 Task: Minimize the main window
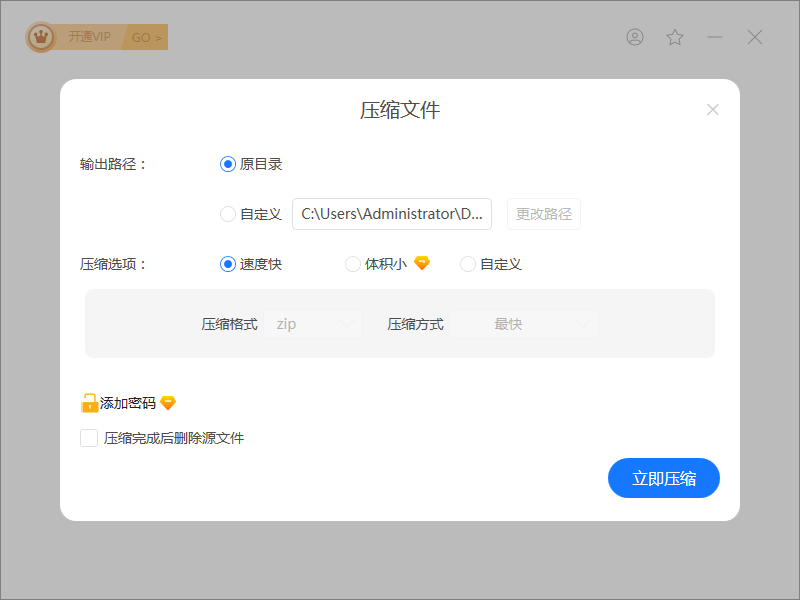tap(715, 37)
